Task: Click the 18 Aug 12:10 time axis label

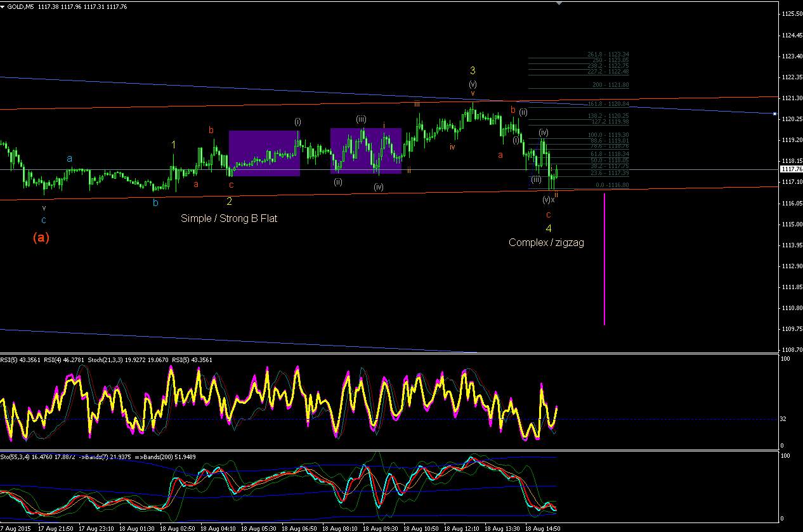Action: (x=461, y=528)
